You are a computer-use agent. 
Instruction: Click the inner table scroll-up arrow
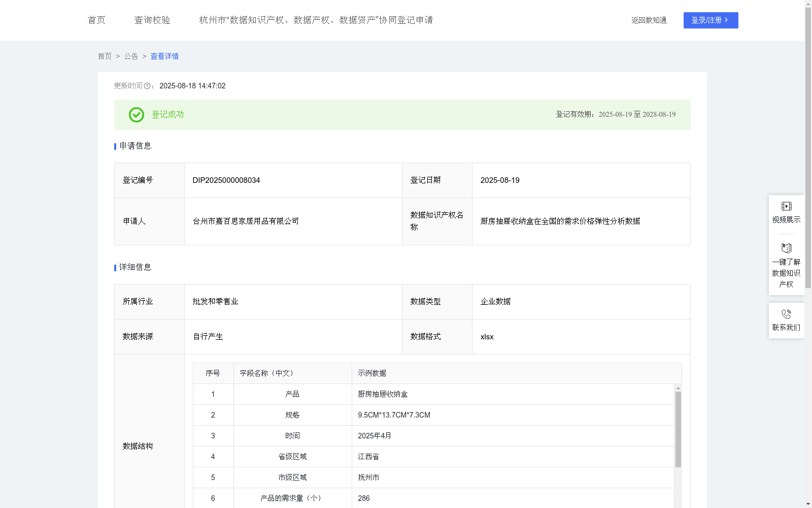(x=678, y=388)
